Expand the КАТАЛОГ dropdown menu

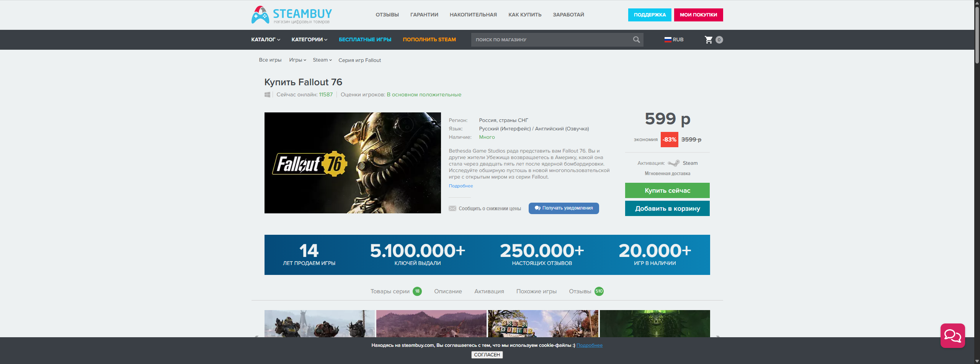tap(266, 40)
